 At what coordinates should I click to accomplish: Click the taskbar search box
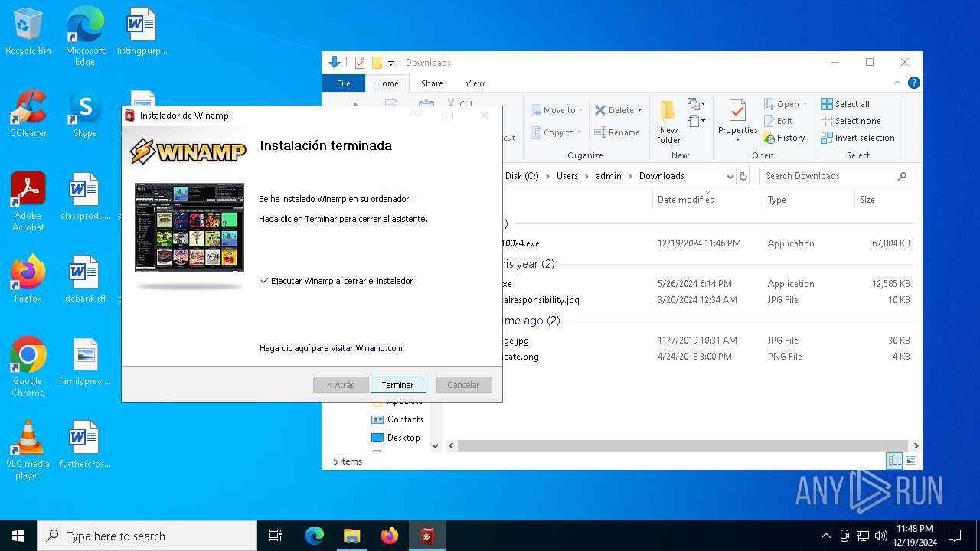[x=147, y=536]
